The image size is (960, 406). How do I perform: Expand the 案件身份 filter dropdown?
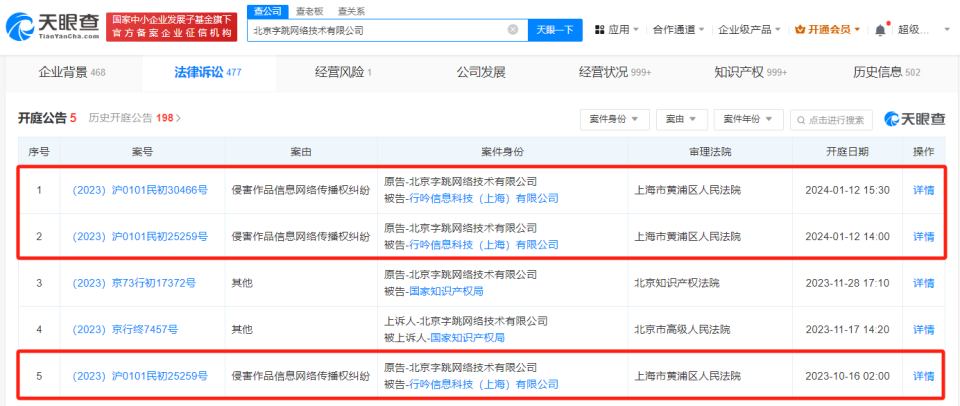(x=614, y=119)
